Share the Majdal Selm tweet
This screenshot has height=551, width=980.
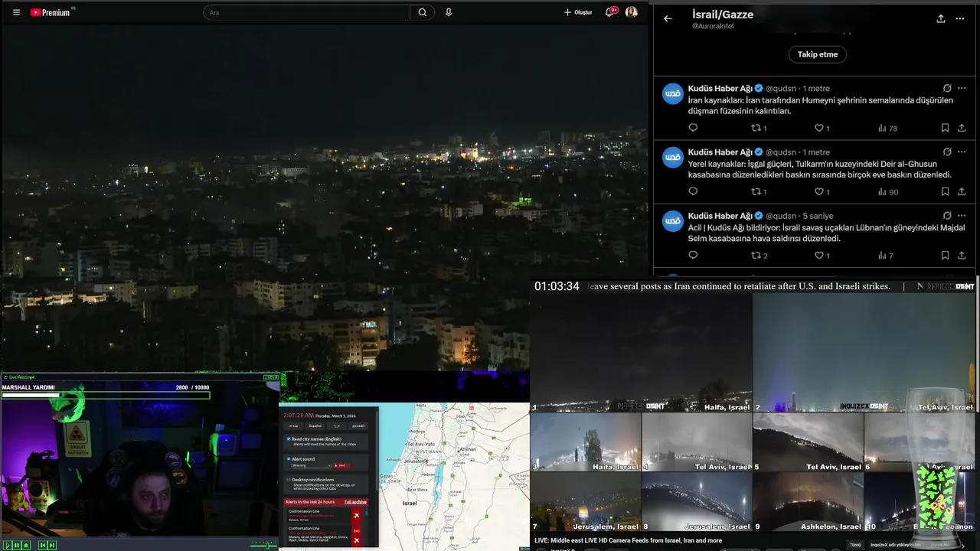962,256
